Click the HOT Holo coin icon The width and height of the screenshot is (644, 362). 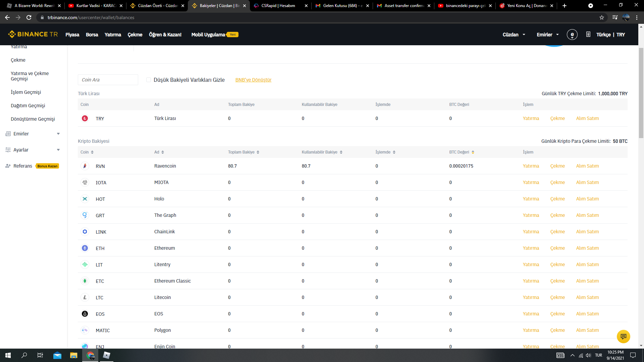(x=85, y=199)
